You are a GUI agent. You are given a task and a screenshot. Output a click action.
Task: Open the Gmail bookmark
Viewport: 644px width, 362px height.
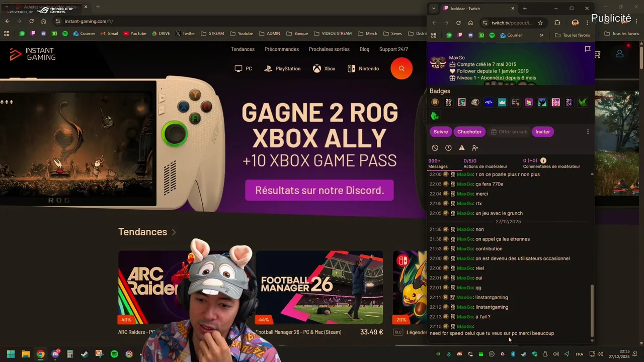[x=109, y=34]
